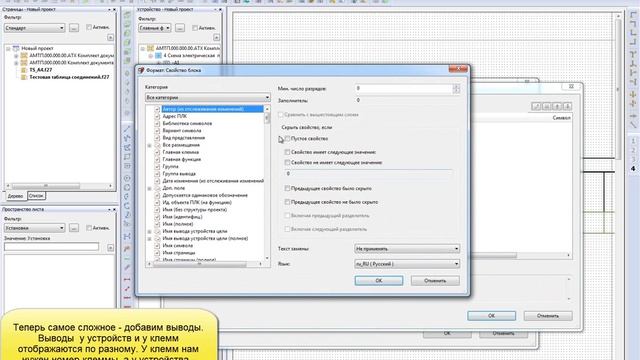Click OK in the dialog behind
The height and width of the screenshot is (360, 640).
(491, 316)
